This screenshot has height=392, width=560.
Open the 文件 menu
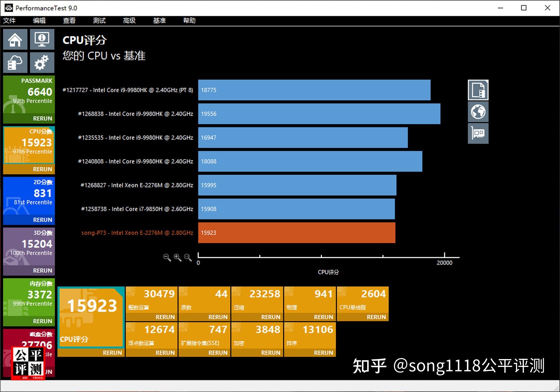pyautogui.click(x=9, y=20)
